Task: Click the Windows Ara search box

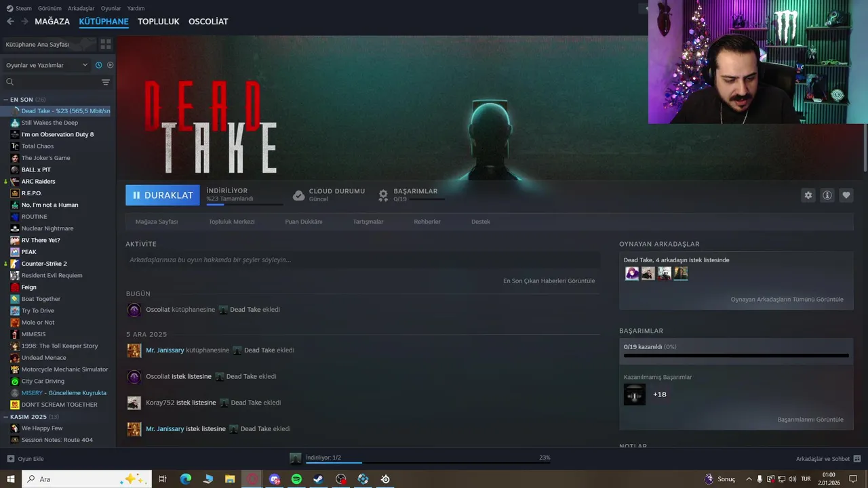Action: [x=87, y=479]
